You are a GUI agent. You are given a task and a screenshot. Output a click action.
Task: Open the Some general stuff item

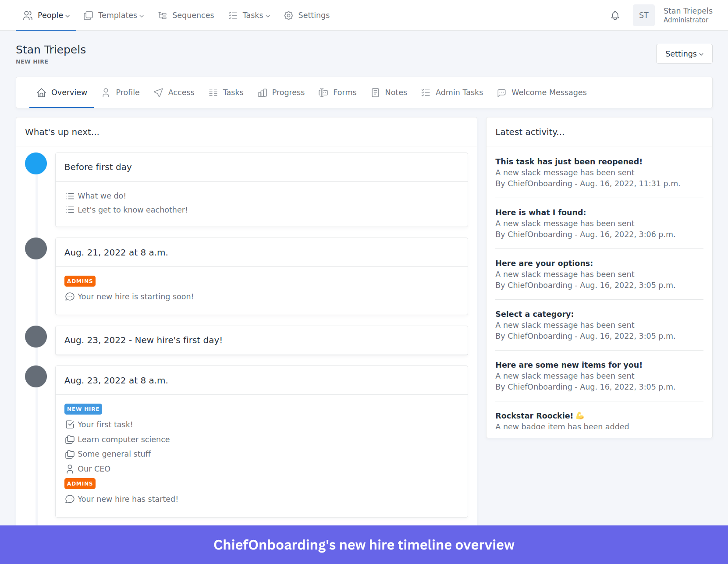(114, 454)
